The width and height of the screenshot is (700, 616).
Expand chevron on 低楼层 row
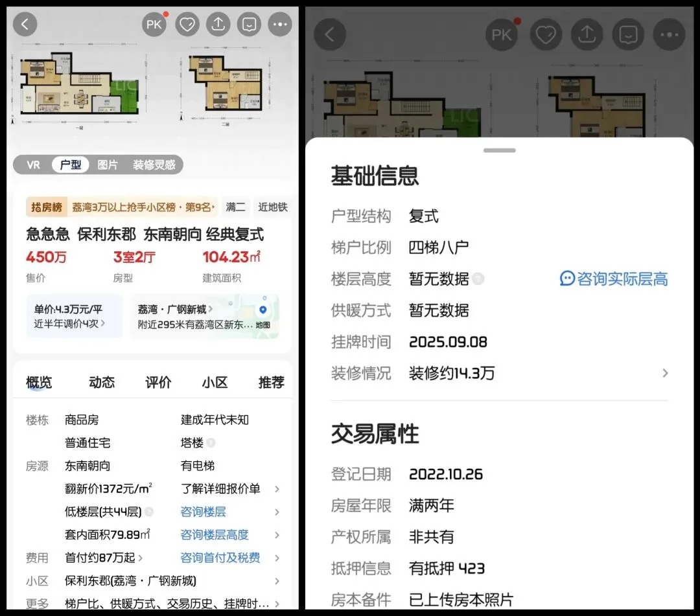[x=277, y=512]
